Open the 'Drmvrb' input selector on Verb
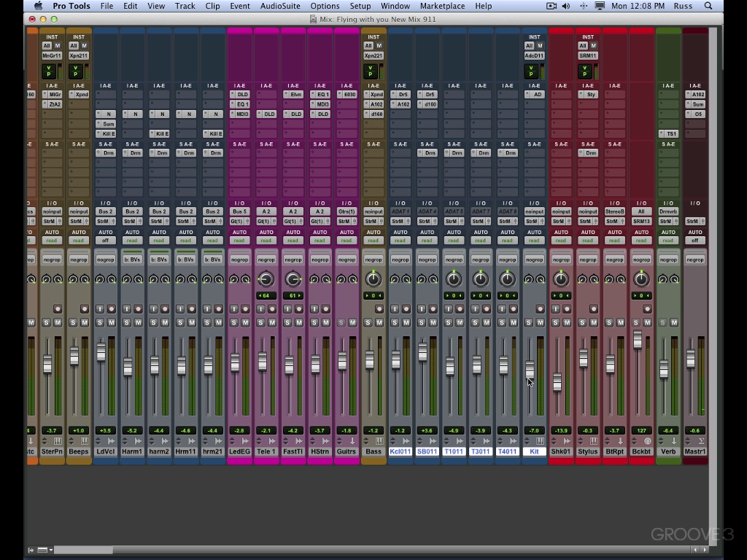 pyautogui.click(x=668, y=211)
